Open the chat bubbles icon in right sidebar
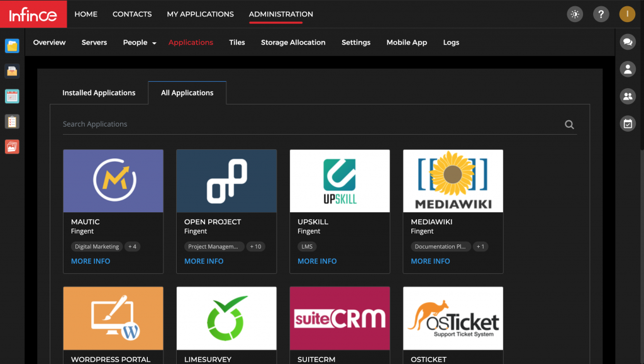 point(628,42)
